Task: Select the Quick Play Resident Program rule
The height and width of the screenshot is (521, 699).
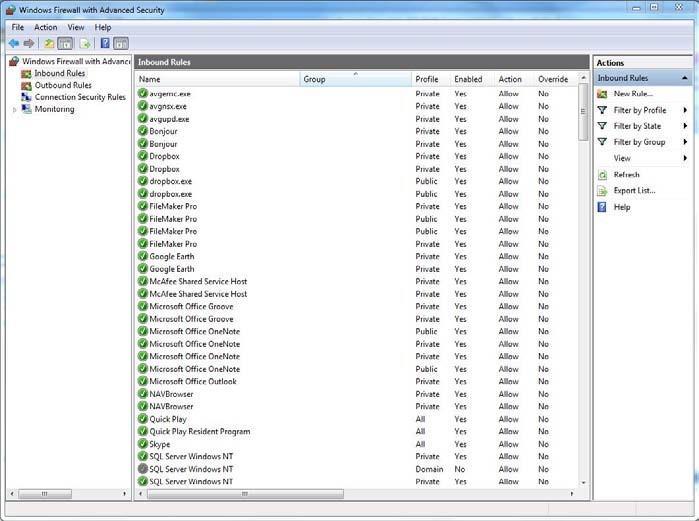Action: [x=356, y=431]
